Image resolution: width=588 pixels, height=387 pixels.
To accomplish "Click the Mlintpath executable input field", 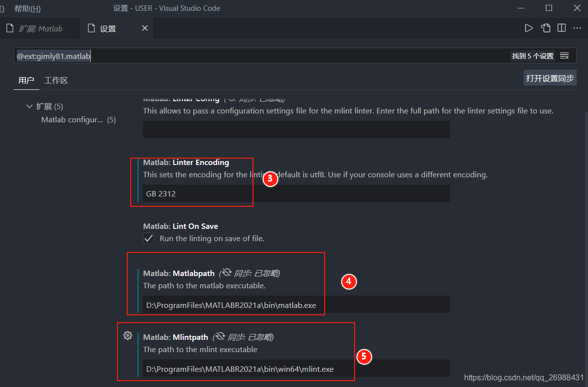I will pos(296,368).
